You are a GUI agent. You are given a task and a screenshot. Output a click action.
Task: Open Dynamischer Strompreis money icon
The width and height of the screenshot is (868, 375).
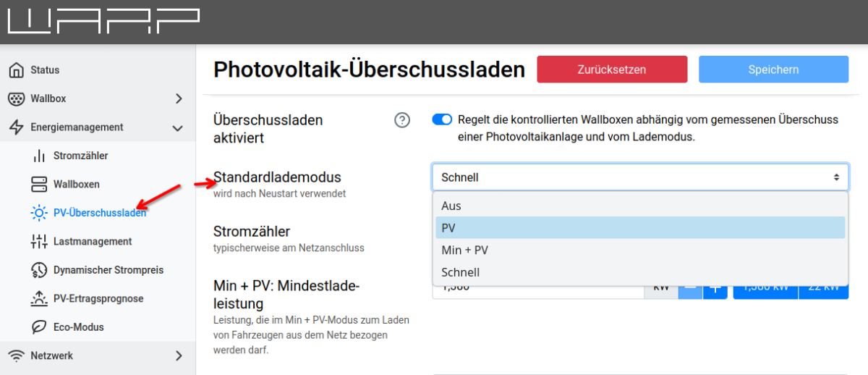click(x=39, y=270)
